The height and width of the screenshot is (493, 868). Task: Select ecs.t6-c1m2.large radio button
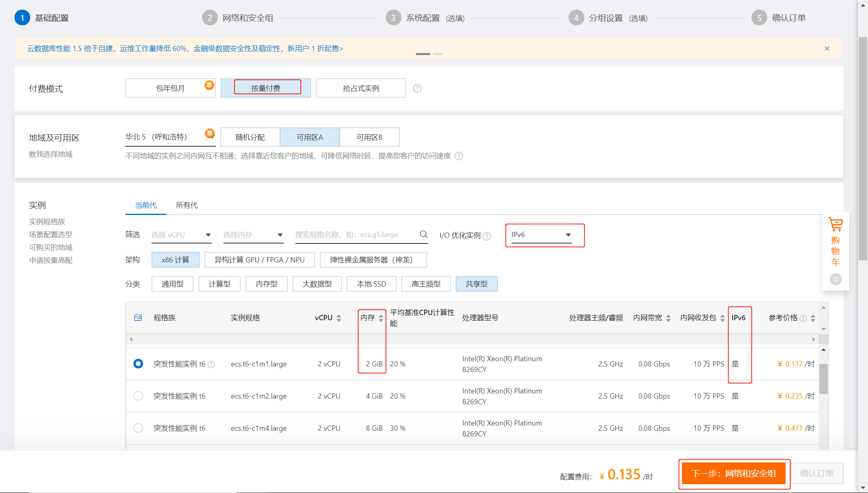[x=138, y=396]
